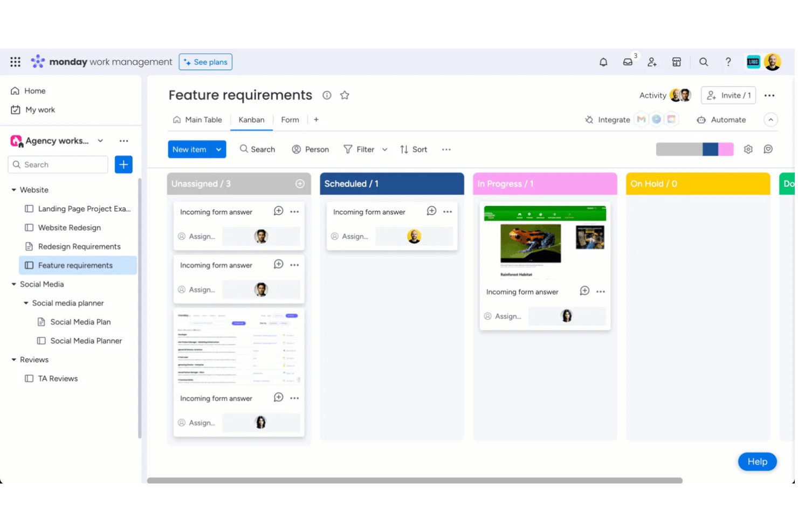Open workspace options ellipsis in sidebar
Viewport: 798px width, 532px height.
[124, 141]
